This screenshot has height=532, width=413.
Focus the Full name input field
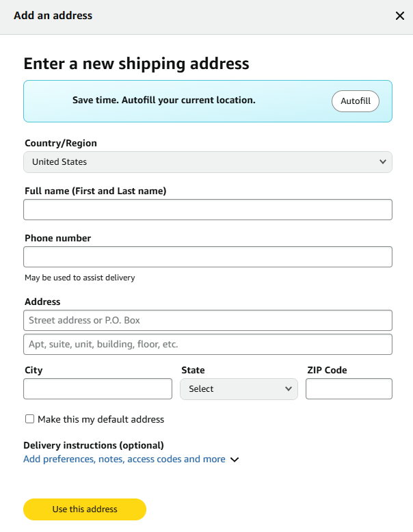[207, 210]
